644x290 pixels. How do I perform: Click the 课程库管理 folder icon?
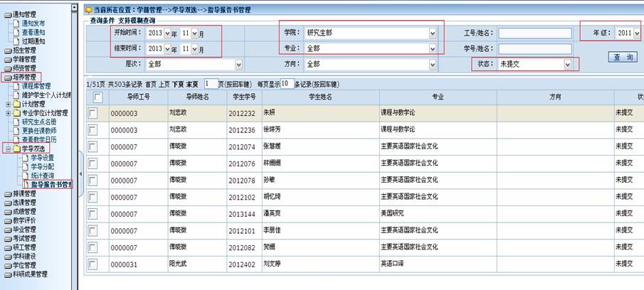point(16,86)
